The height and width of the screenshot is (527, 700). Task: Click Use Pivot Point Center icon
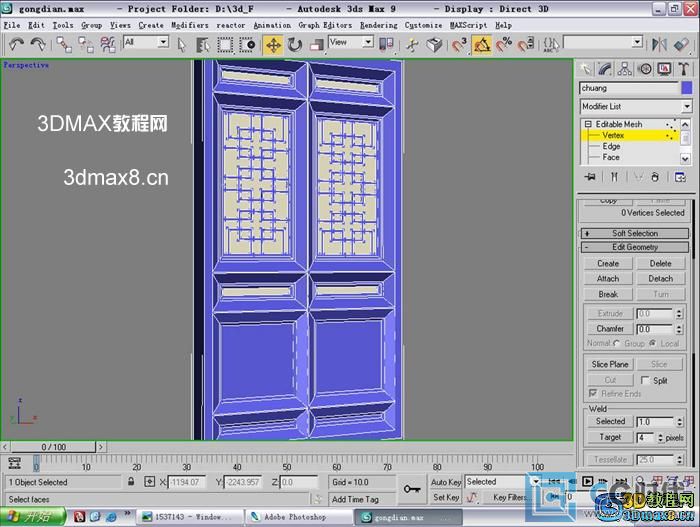click(386, 44)
